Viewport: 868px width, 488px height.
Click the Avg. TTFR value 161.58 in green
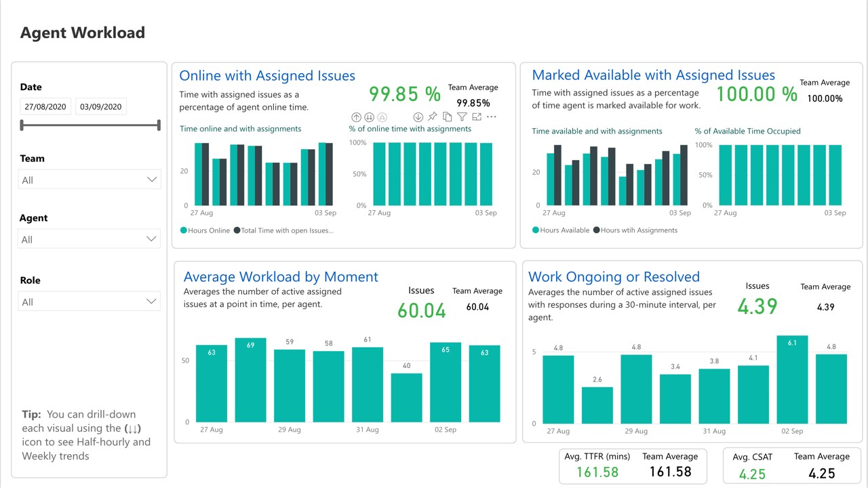coord(597,472)
